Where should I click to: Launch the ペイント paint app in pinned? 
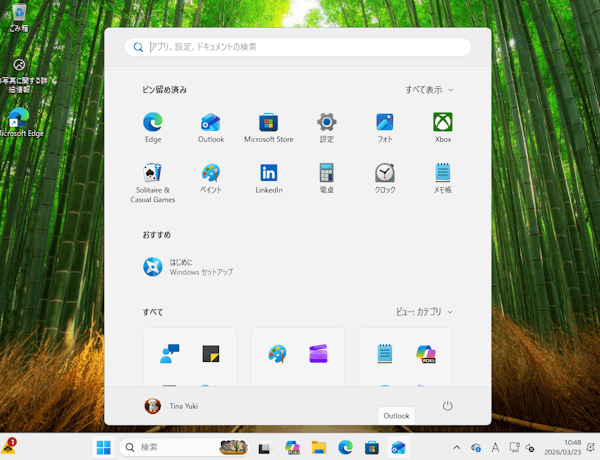(211, 178)
